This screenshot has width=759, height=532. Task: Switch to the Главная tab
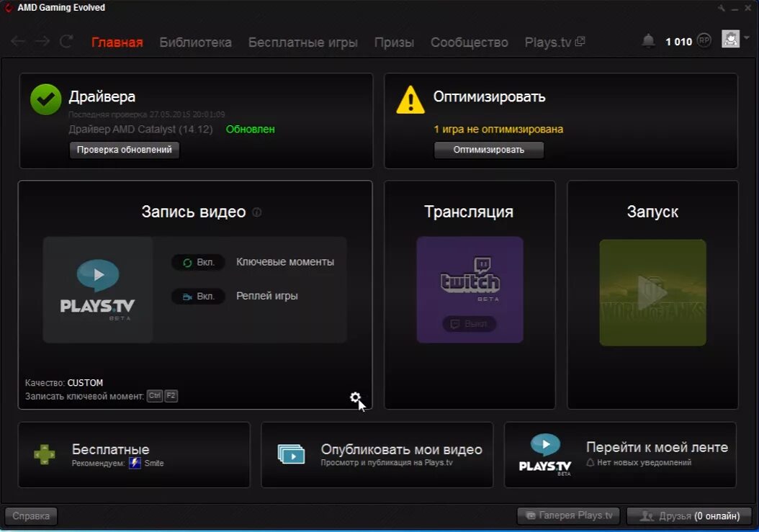(117, 42)
